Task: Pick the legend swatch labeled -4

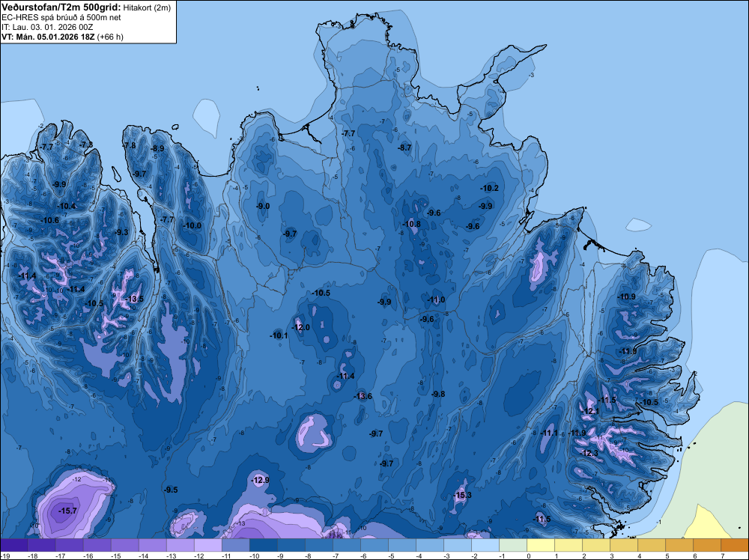Action: pos(429,545)
